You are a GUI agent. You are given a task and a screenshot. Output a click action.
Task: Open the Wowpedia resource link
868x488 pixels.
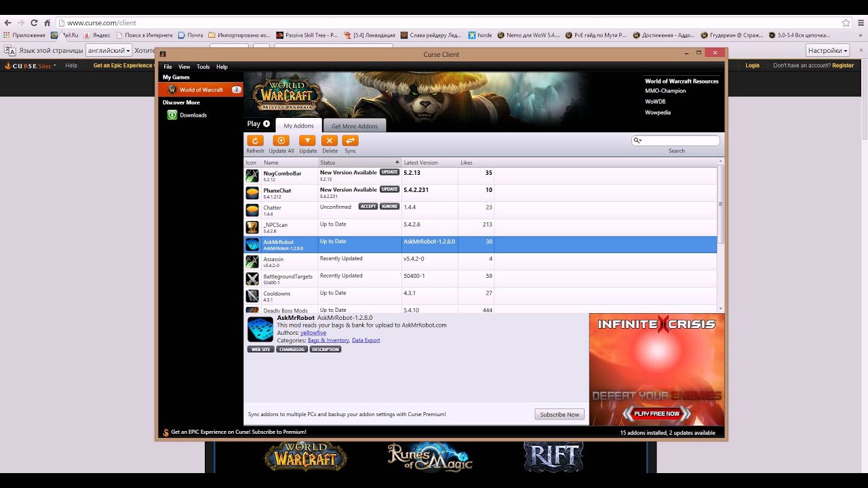pyautogui.click(x=658, y=113)
